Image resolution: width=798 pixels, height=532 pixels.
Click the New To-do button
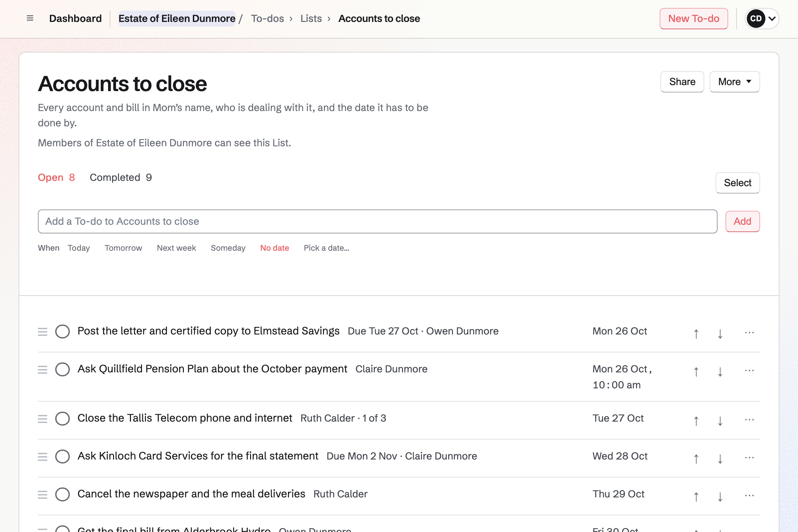(x=694, y=19)
